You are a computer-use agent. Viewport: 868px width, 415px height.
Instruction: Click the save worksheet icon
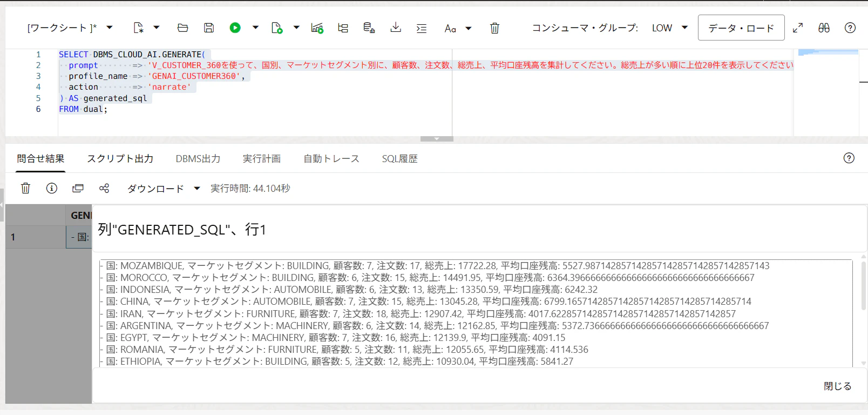coord(209,28)
